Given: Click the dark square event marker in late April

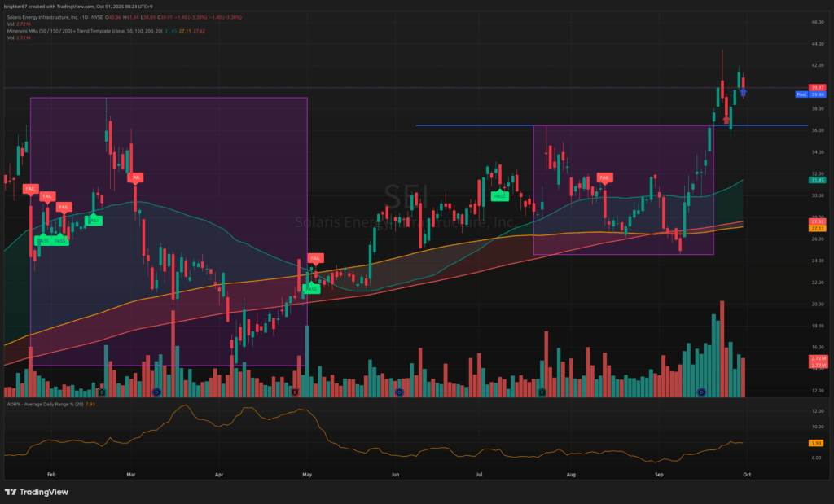Looking at the screenshot, I should point(295,392).
